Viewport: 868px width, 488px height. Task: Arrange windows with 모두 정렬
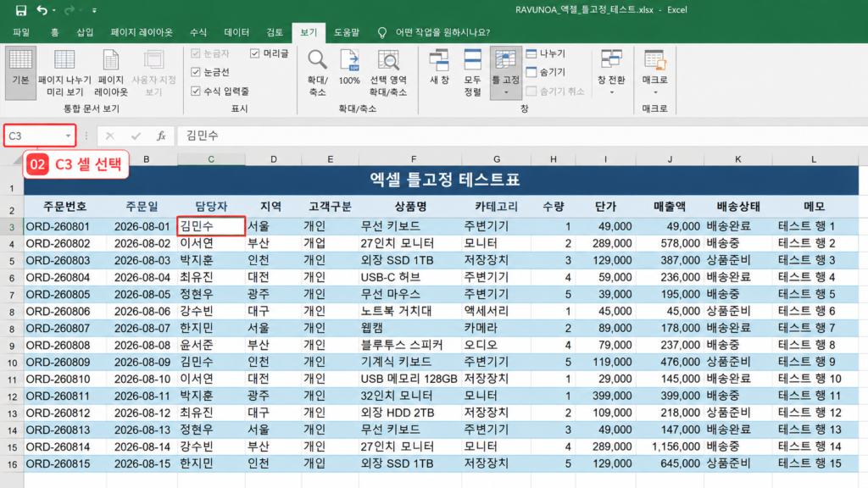pos(472,73)
